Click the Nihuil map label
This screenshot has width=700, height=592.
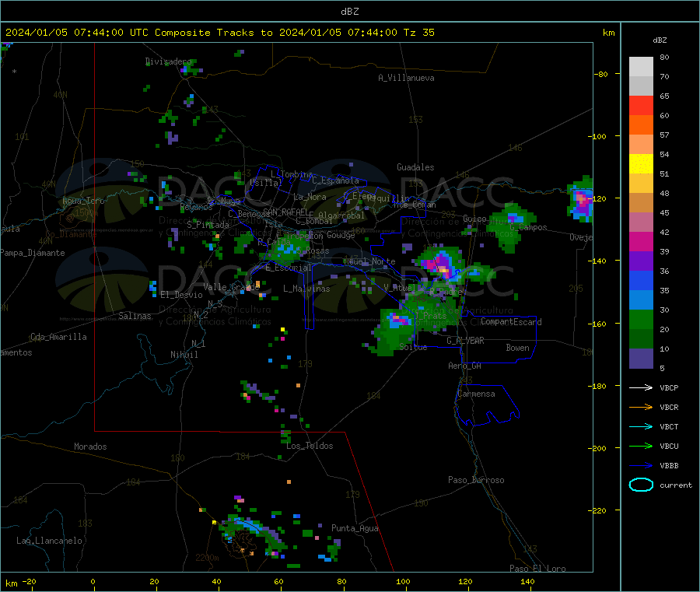click(184, 355)
